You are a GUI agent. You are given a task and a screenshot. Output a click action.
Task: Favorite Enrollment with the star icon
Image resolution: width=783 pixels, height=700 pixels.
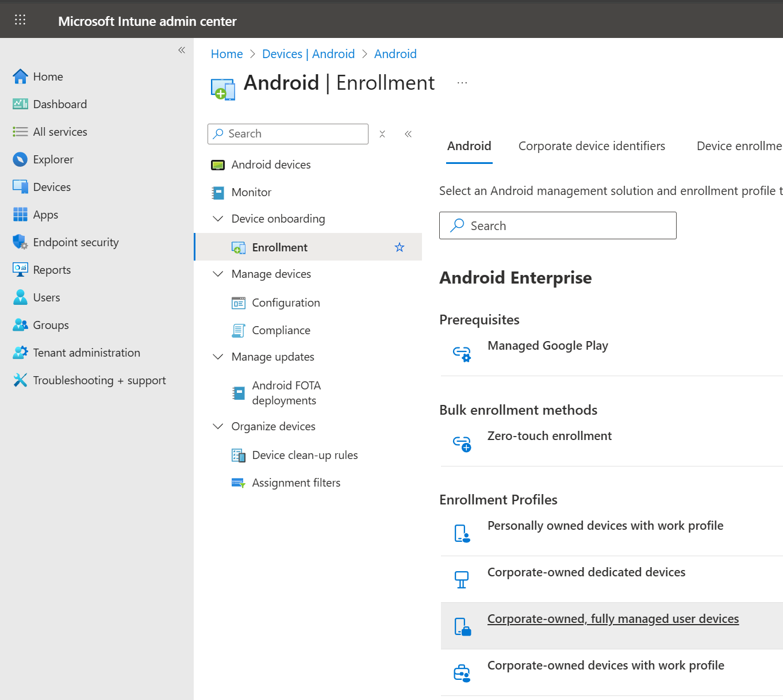click(x=400, y=247)
